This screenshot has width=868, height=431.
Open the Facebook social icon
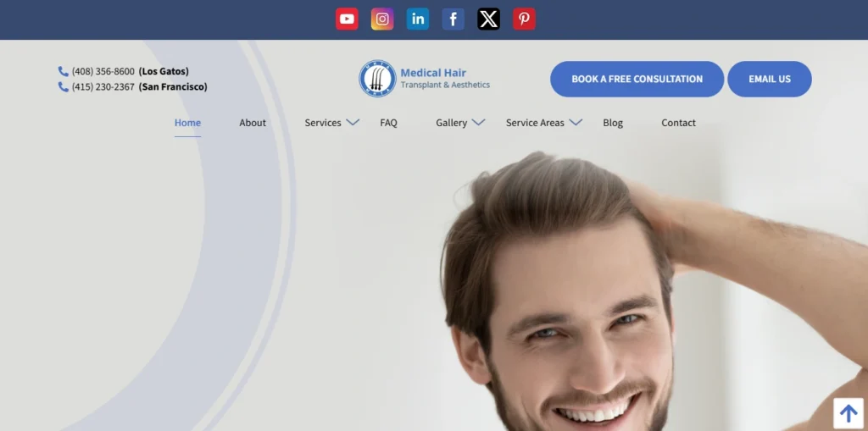(x=453, y=19)
